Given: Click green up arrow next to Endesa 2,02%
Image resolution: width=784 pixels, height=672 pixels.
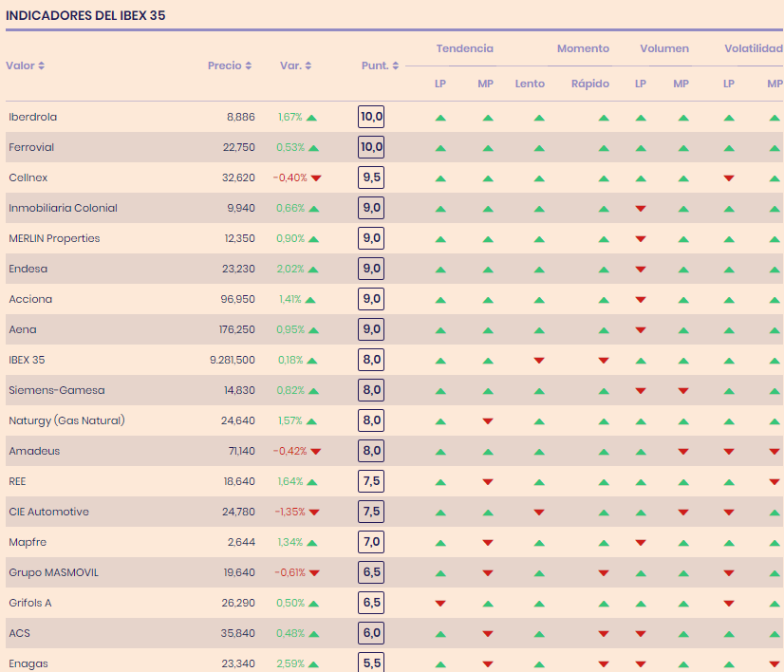Looking at the screenshot, I should click(x=313, y=270).
